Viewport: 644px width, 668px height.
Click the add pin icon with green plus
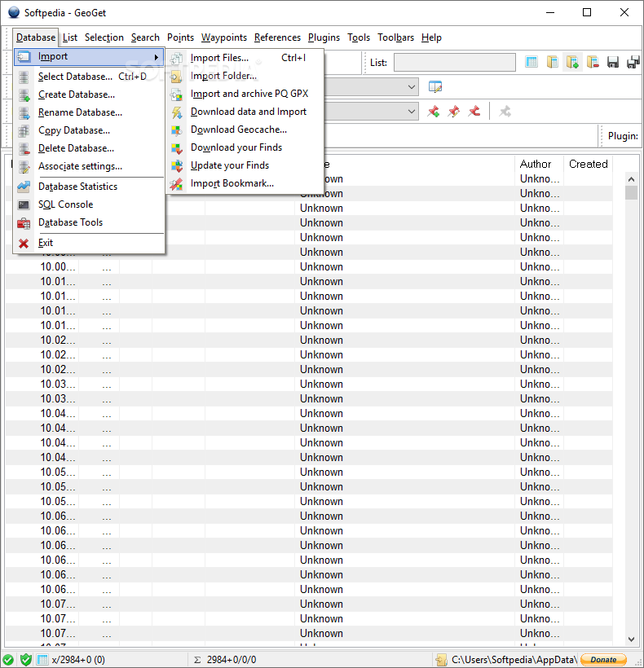click(x=434, y=112)
